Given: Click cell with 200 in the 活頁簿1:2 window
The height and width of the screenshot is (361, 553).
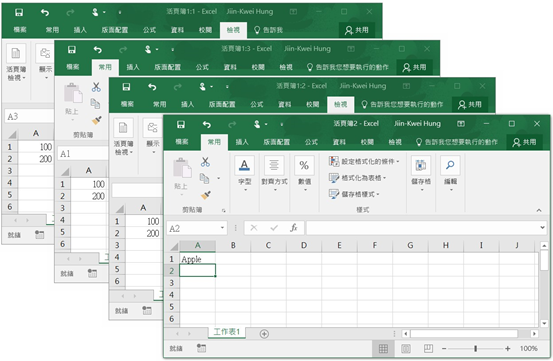Looking at the screenshot, I should (144, 233).
